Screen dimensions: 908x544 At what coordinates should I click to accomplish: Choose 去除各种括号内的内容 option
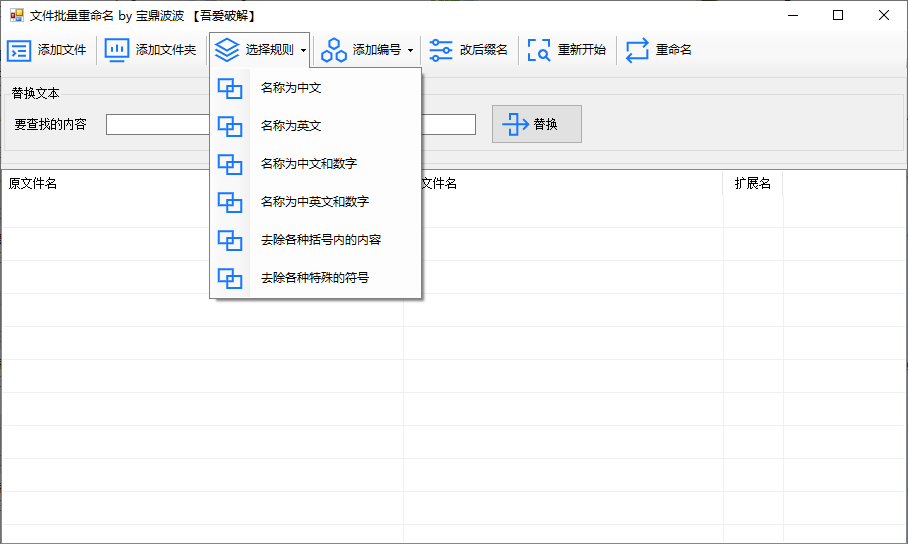[x=320, y=240]
